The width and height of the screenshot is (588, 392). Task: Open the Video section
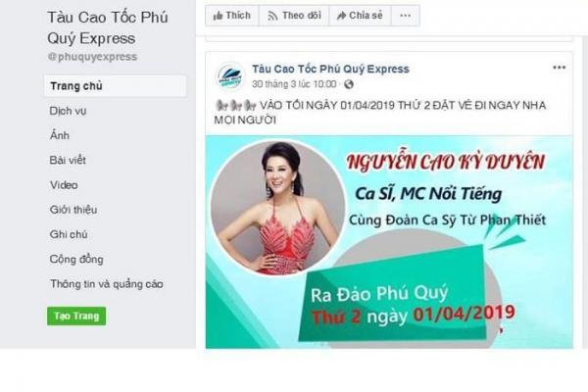[64, 185]
